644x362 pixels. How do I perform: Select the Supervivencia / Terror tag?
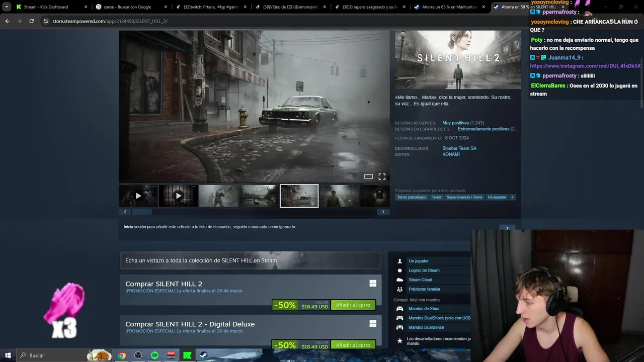click(x=464, y=197)
